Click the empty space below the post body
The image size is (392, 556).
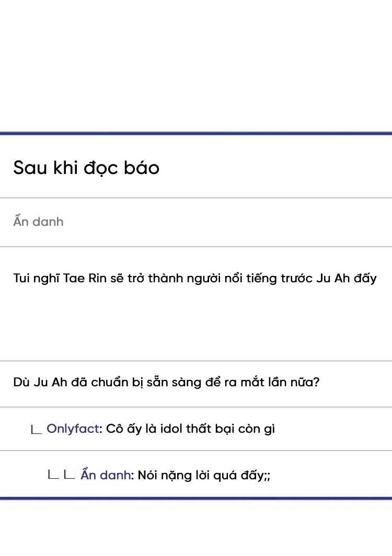click(196, 324)
